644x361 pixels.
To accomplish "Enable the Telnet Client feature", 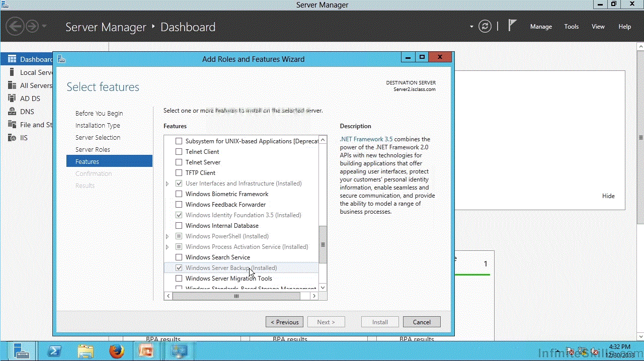I will pos(179,152).
